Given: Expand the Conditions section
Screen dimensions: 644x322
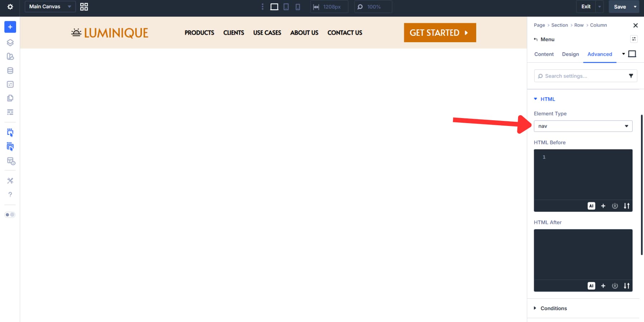Looking at the screenshot, I should click(553, 308).
